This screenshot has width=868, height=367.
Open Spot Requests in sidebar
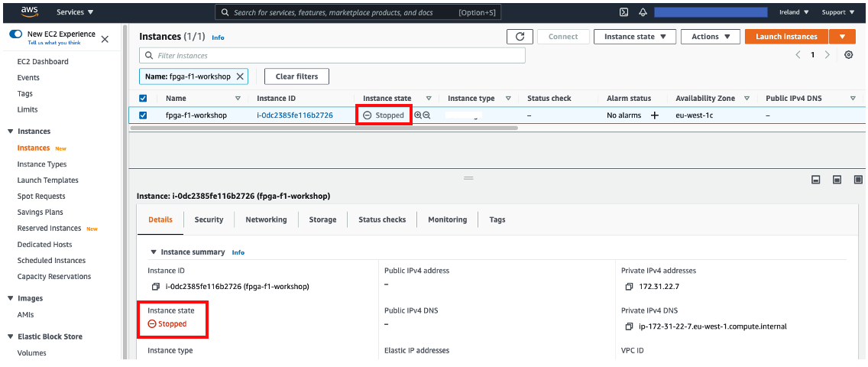(x=41, y=196)
